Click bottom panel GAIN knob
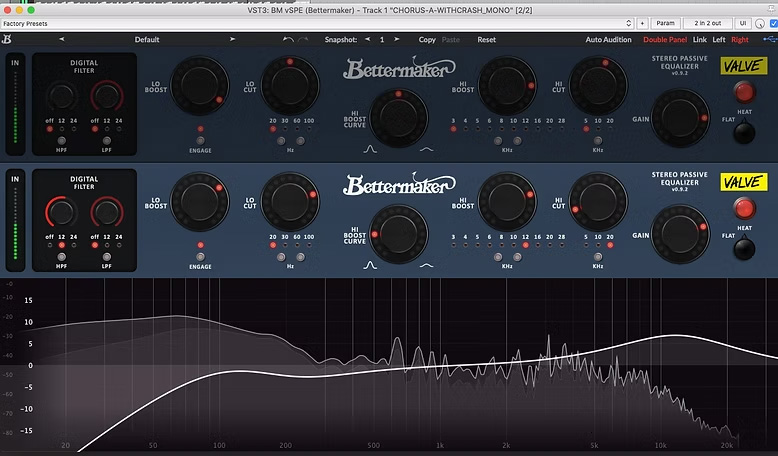 coord(680,234)
